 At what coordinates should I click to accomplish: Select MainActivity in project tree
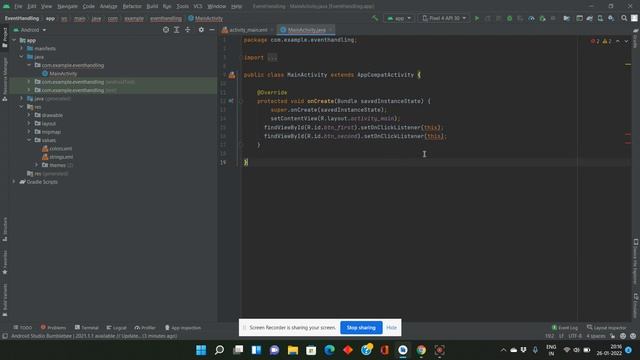[x=59, y=73]
